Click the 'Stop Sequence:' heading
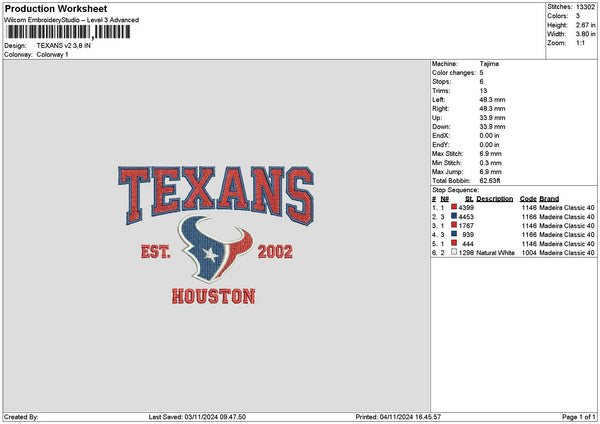 coord(455,190)
